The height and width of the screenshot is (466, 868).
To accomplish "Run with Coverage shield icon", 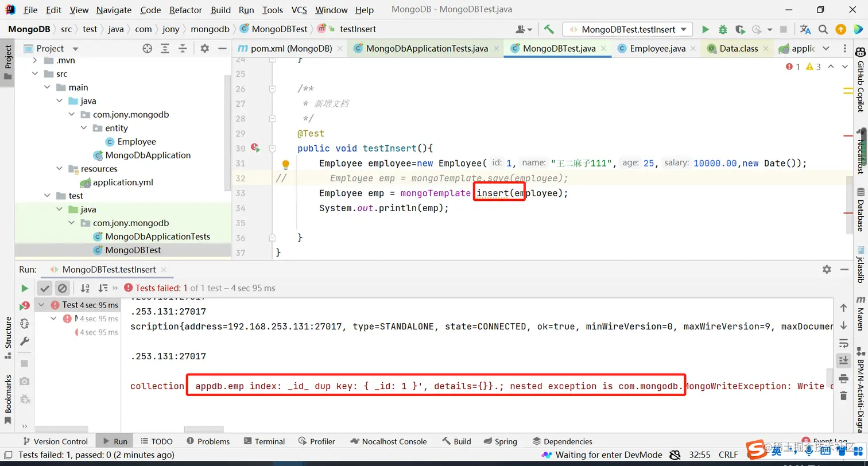I will [x=740, y=29].
